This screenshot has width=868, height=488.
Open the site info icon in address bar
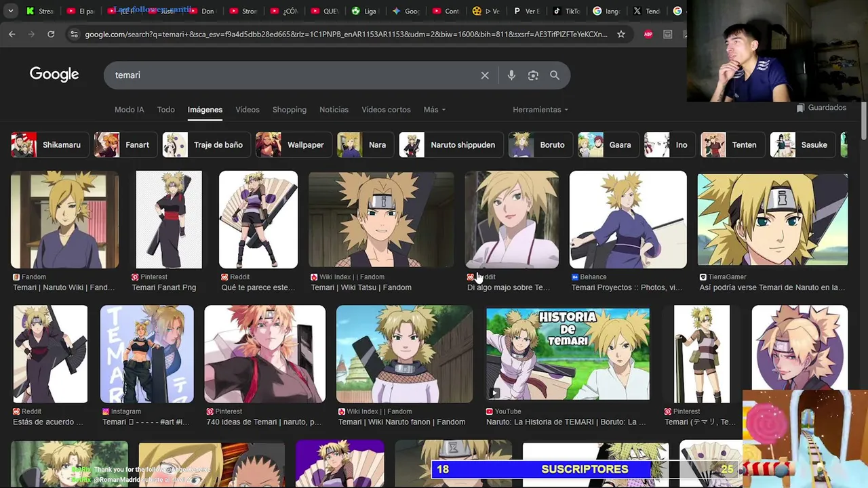point(74,34)
